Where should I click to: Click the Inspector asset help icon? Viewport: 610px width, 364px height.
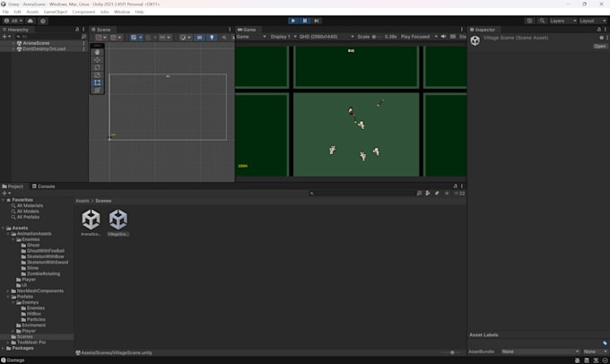[x=601, y=38]
